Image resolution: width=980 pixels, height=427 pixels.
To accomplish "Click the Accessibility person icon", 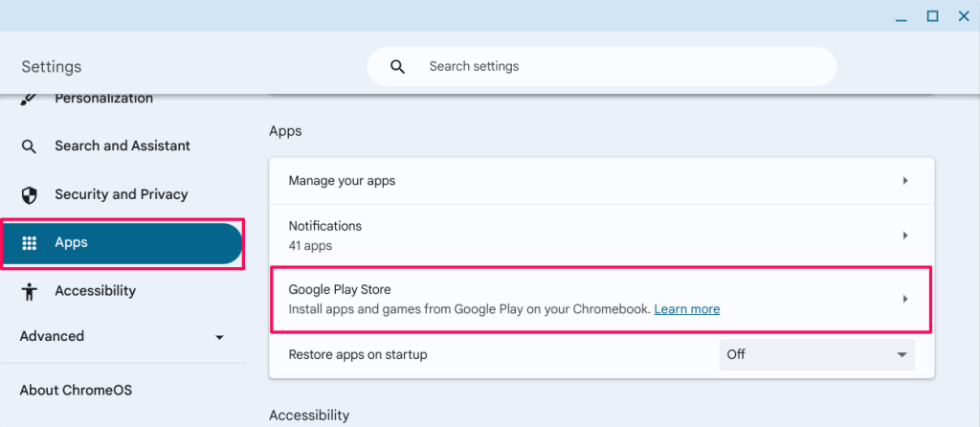I will point(30,291).
